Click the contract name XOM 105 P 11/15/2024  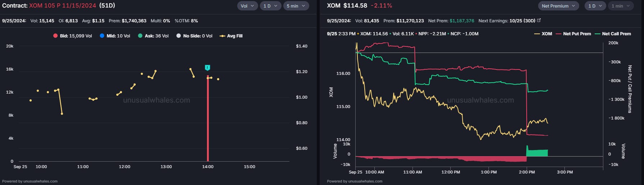coord(63,6)
